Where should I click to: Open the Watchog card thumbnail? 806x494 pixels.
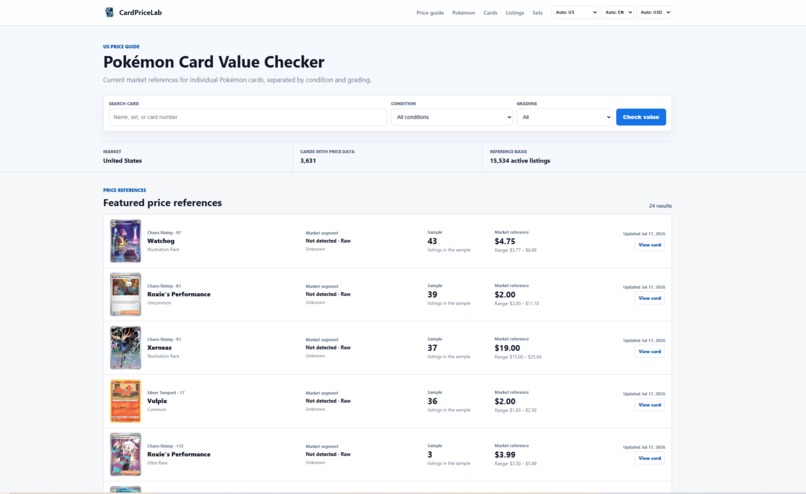point(125,241)
